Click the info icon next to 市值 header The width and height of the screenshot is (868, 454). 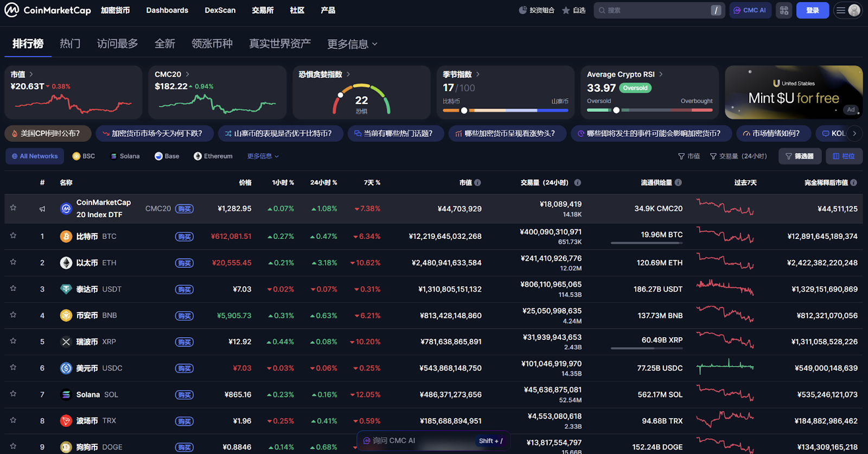click(x=477, y=182)
